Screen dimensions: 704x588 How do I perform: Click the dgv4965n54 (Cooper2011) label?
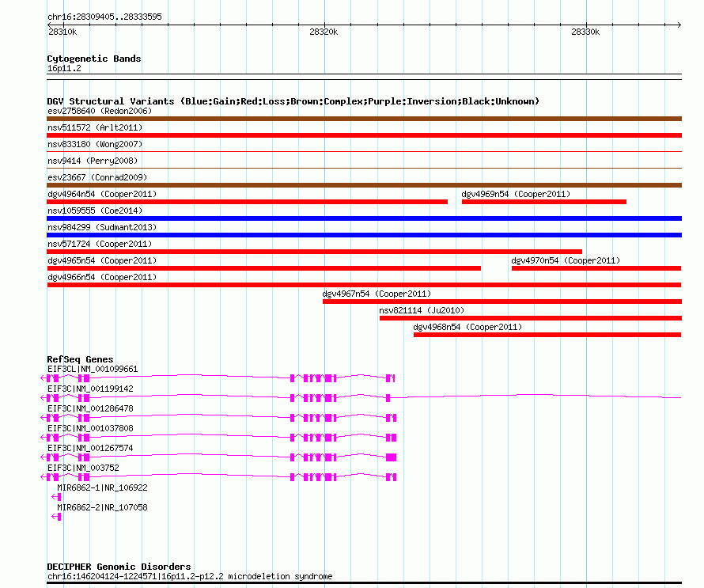[x=102, y=260]
